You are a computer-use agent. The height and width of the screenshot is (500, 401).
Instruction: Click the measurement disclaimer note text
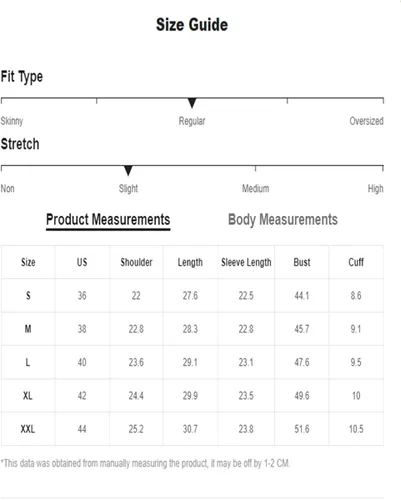145,463
